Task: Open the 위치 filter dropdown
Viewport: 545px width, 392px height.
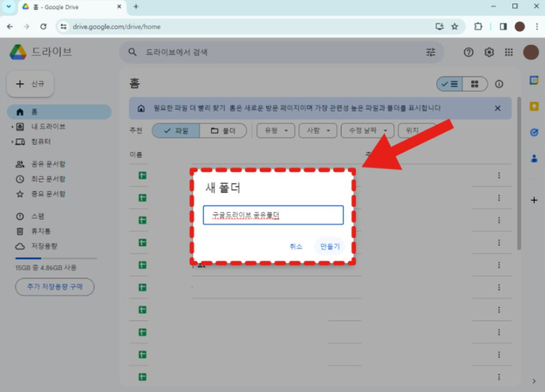Action: point(416,131)
